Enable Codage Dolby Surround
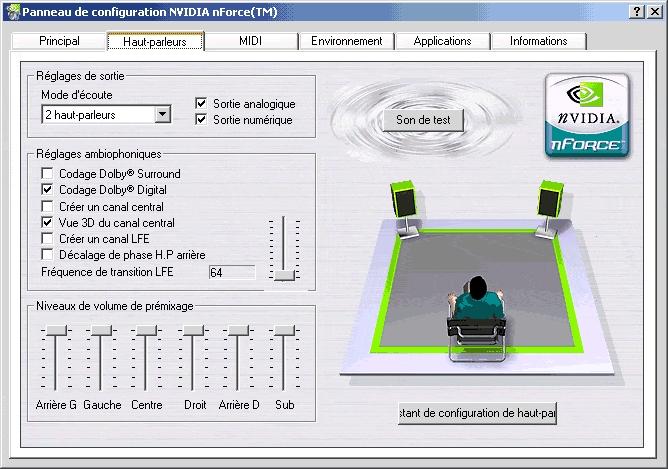Image resolution: width=668 pixels, height=469 pixels. tap(47, 173)
